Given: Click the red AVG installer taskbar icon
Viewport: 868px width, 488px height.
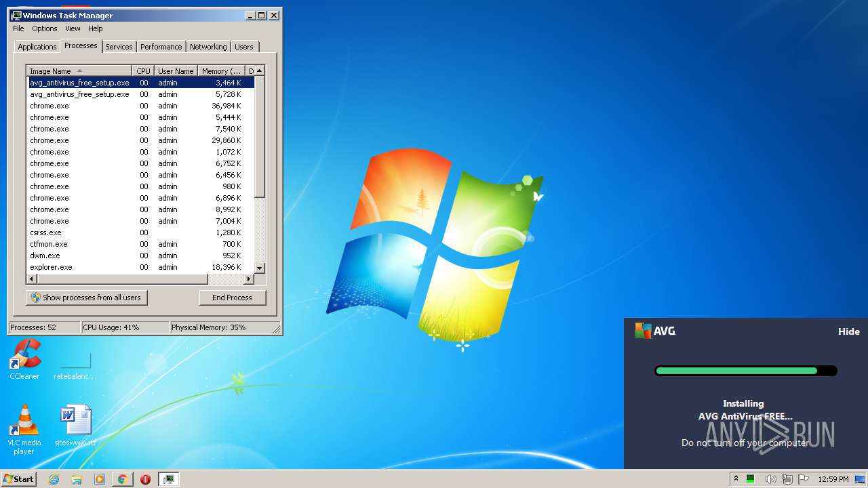Looking at the screenshot, I should click(x=145, y=479).
